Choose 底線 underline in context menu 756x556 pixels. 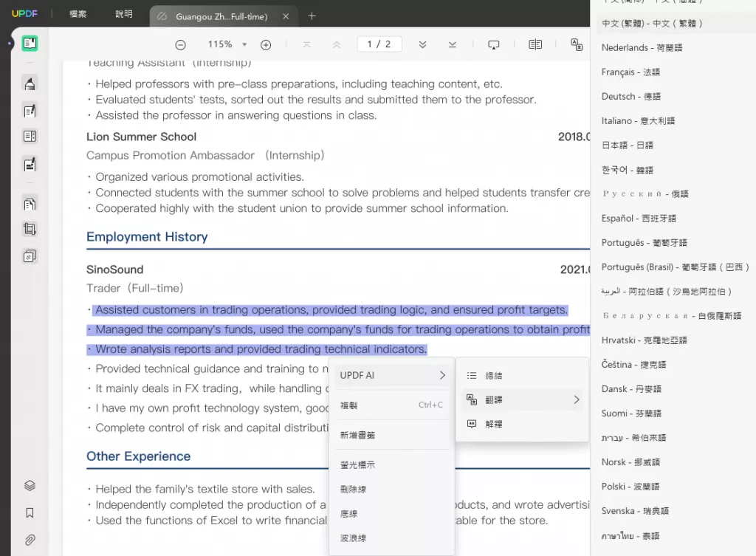(392, 514)
